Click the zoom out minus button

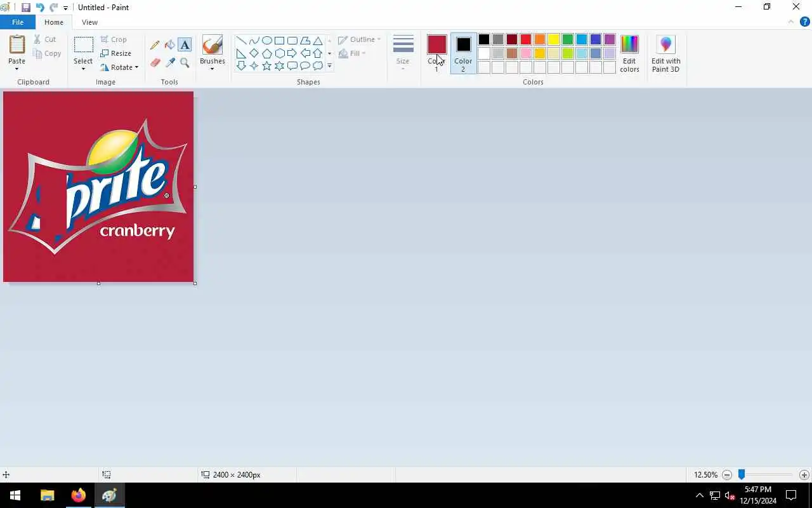click(x=727, y=475)
